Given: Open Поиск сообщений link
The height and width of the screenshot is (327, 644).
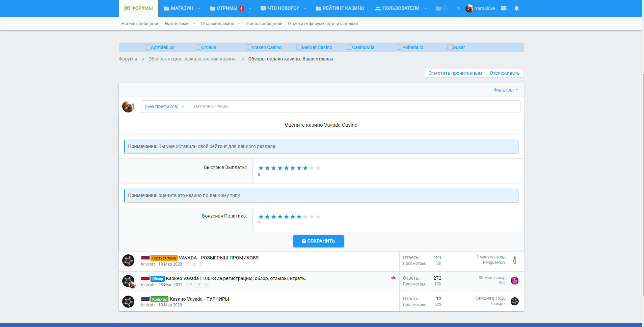Looking at the screenshot, I should pyautogui.click(x=264, y=24).
